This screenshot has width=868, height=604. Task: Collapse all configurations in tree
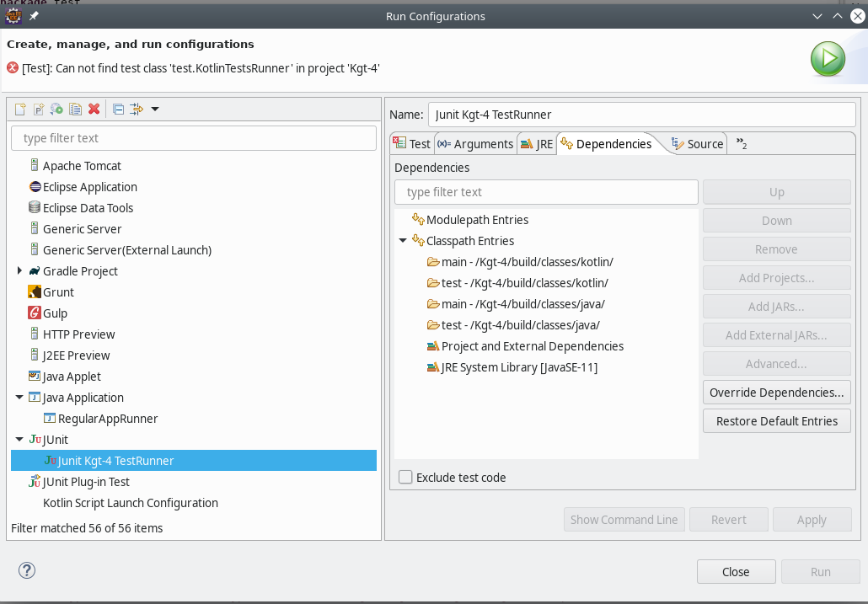click(x=118, y=109)
